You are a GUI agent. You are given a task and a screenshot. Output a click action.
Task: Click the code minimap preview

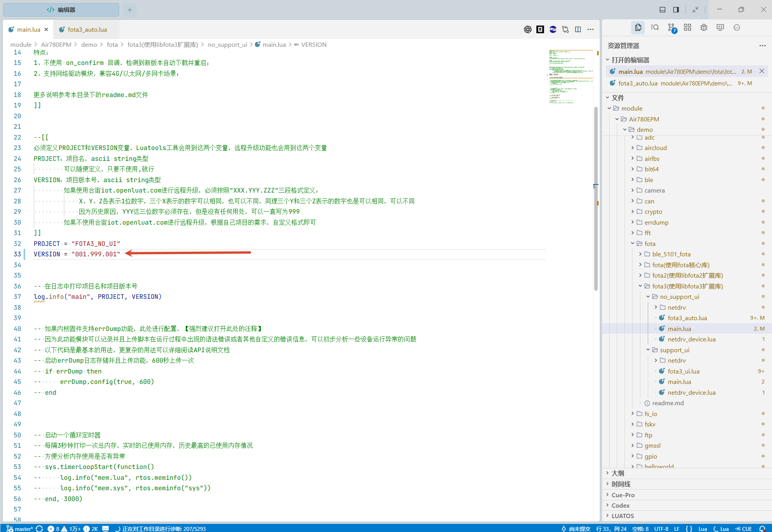tap(571, 77)
